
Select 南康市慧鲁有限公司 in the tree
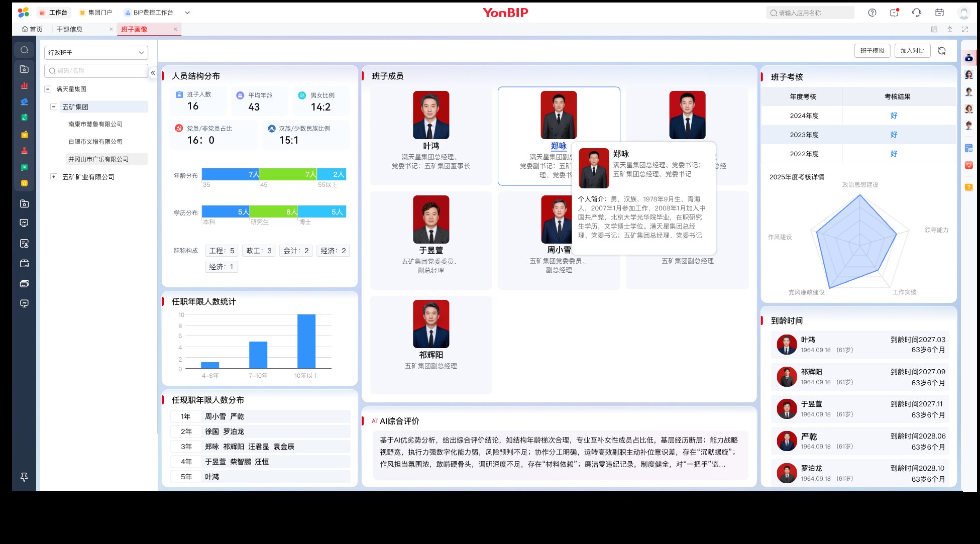coord(95,124)
